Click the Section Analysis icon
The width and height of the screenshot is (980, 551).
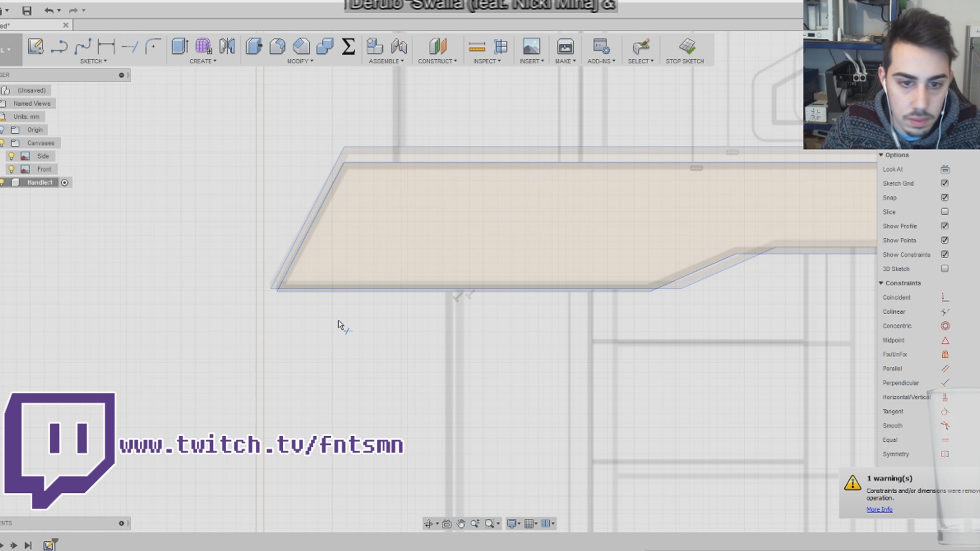[501, 46]
